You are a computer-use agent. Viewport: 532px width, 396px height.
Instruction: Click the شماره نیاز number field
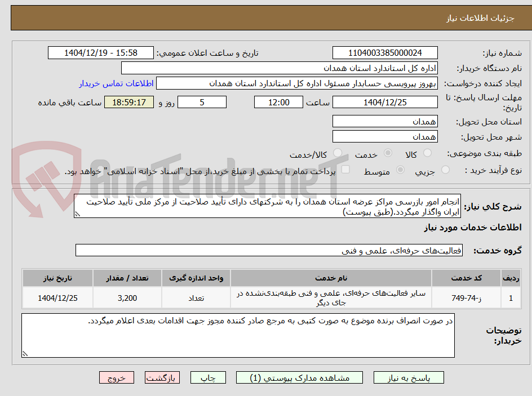385,53
